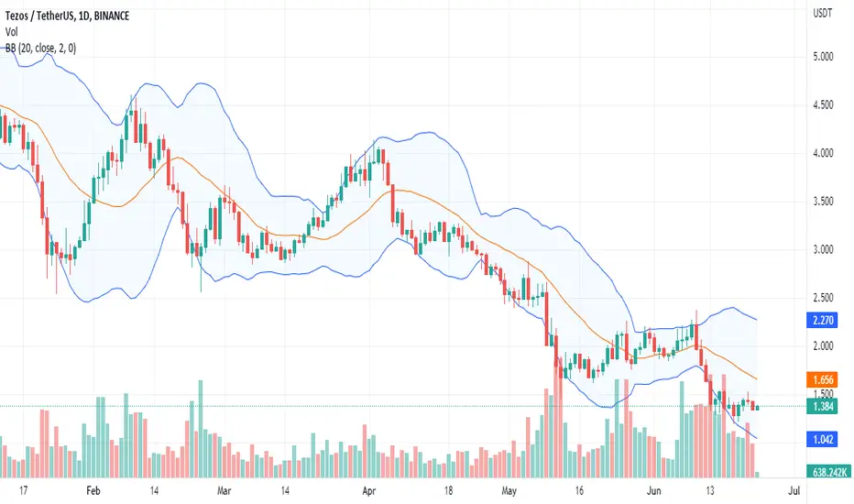
Task: Select the Jun marker on the time axis
Action: (x=653, y=491)
